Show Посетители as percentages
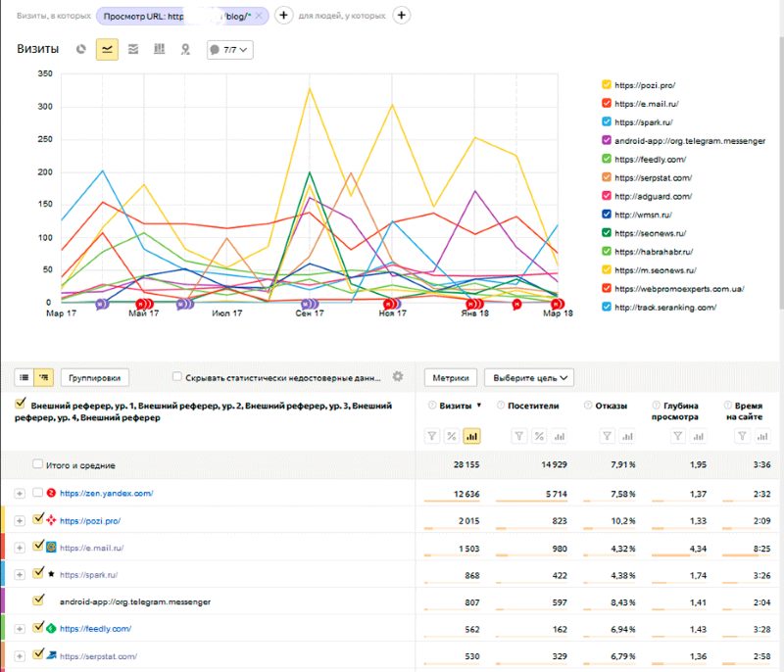The height and width of the screenshot is (672, 784). [x=539, y=436]
